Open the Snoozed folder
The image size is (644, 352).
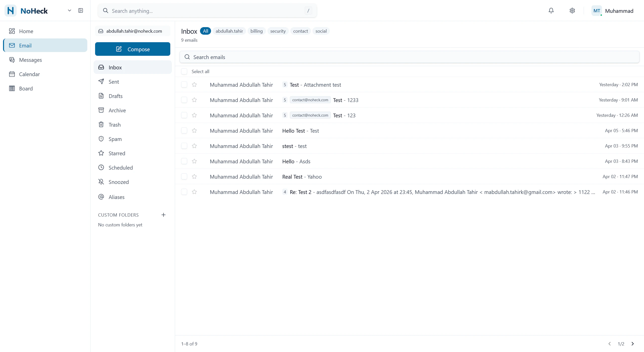tap(118, 182)
